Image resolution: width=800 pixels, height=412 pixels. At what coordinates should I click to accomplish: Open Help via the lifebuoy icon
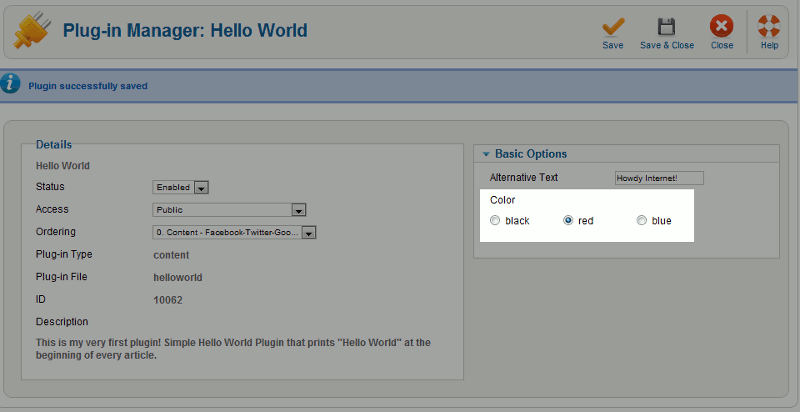(769, 28)
